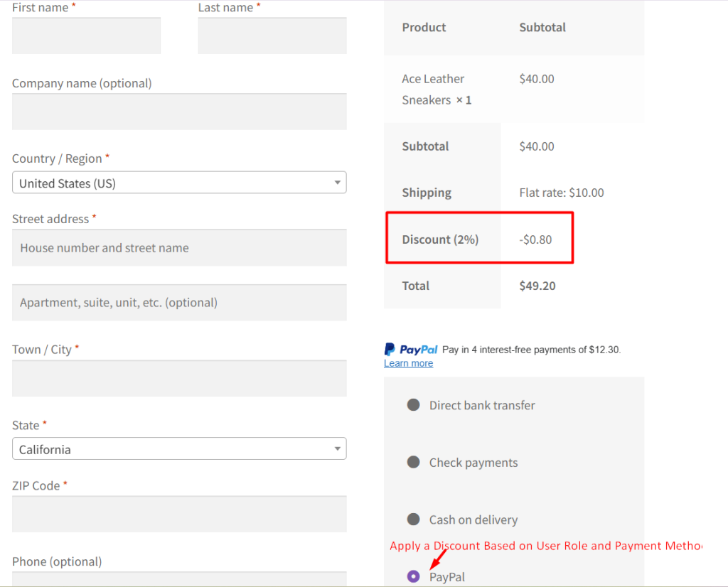The height and width of the screenshot is (587, 728).
Task: Click the Town / City field
Action: (179, 378)
